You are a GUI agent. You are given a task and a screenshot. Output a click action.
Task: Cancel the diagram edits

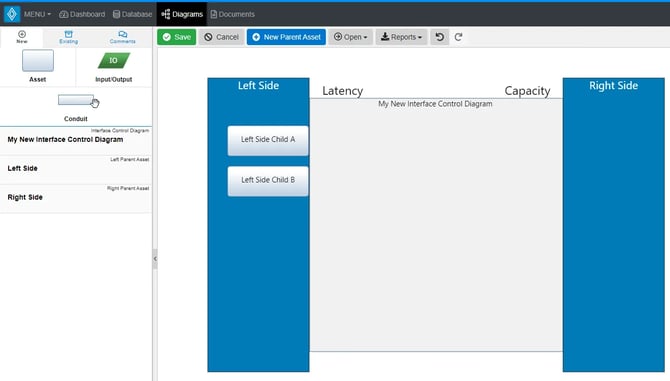pyautogui.click(x=221, y=37)
